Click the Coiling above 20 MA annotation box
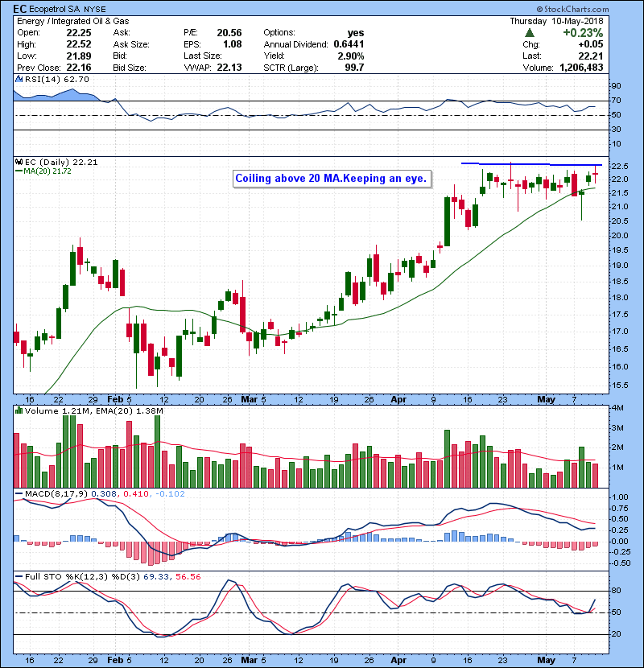Screen dimensions: 644x668 tap(332, 179)
